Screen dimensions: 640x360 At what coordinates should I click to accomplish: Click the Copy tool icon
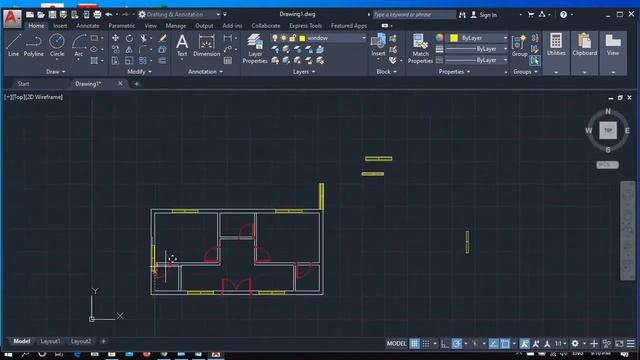coord(116,49)
